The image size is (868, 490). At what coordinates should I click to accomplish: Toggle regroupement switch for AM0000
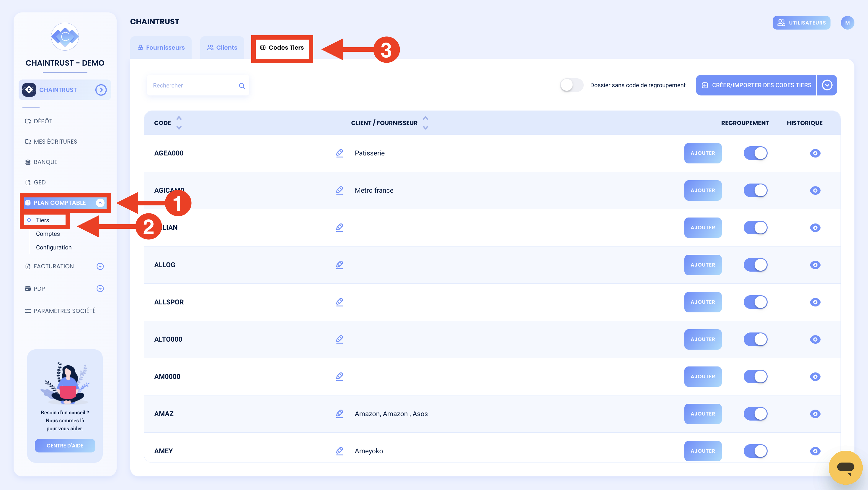pyautogui.click(x=756, y=376)
